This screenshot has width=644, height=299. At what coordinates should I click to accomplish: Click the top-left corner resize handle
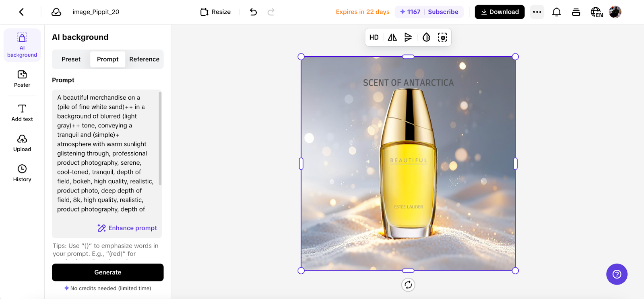[x=301, y=57]
